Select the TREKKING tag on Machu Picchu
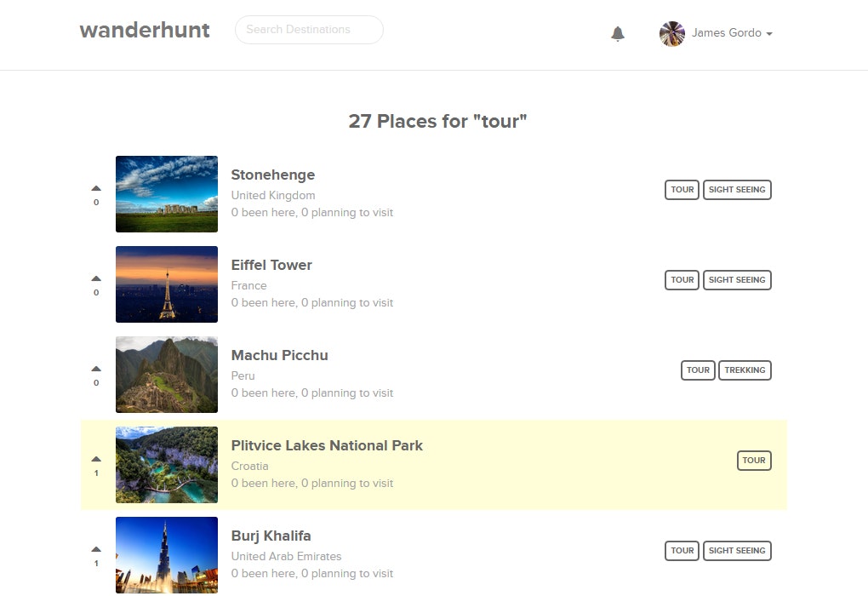 click(x=745, y=370)
